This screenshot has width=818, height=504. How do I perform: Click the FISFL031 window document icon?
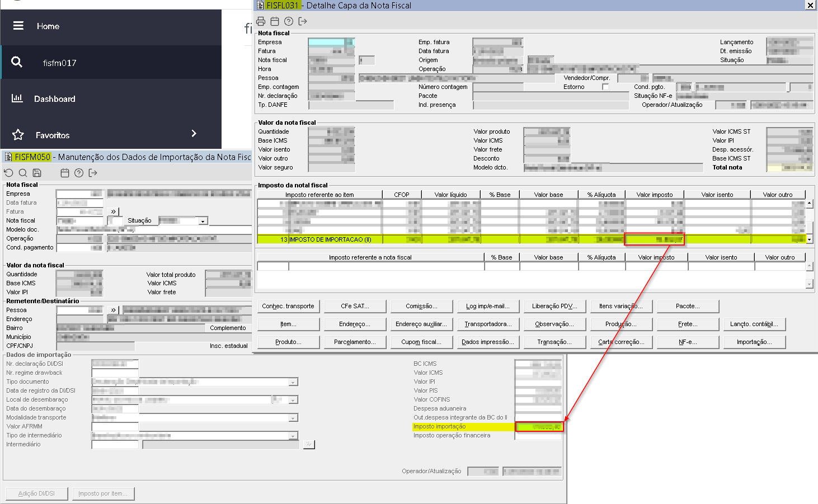pyautogui.click(x=260, y=5)
